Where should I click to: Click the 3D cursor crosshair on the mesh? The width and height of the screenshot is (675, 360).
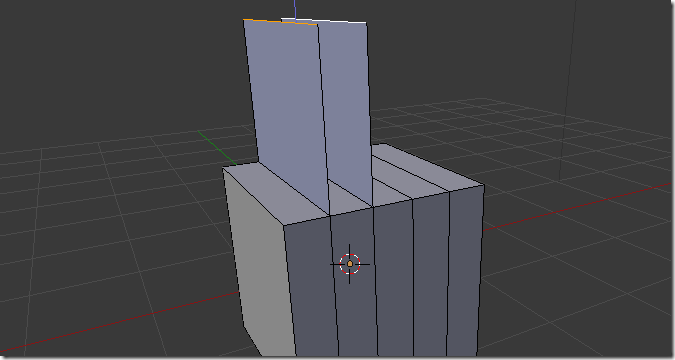pos(350,264)
